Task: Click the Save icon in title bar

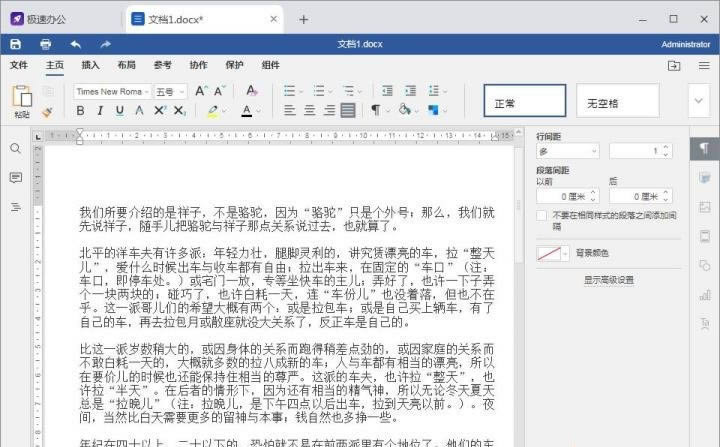Action: [15, 44]
